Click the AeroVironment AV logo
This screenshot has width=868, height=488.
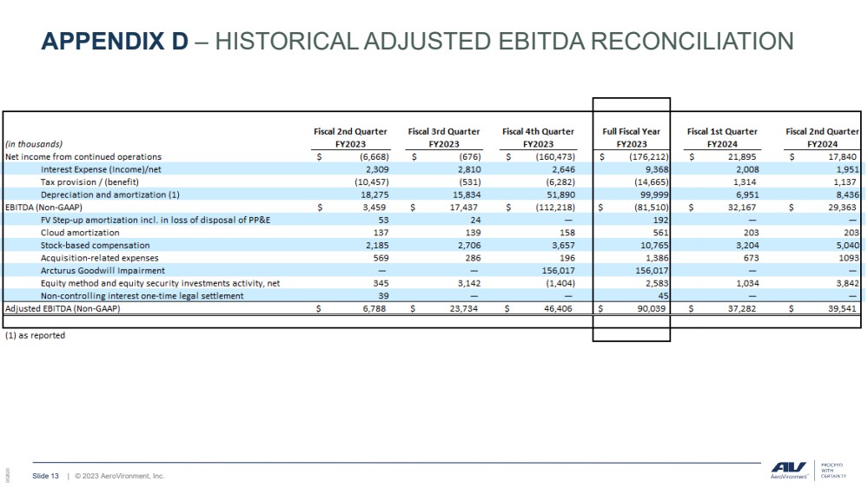tap(788, 469)
